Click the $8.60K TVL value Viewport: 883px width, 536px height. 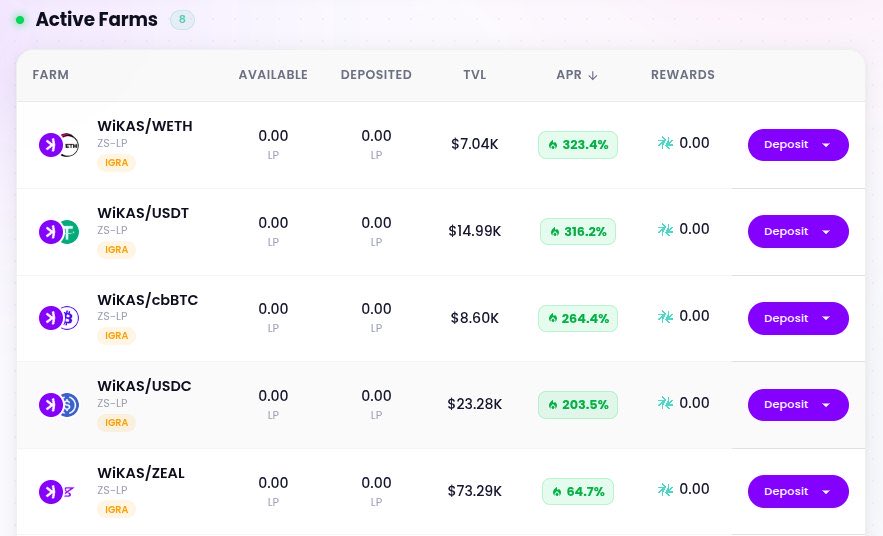(x=475, y=318)
